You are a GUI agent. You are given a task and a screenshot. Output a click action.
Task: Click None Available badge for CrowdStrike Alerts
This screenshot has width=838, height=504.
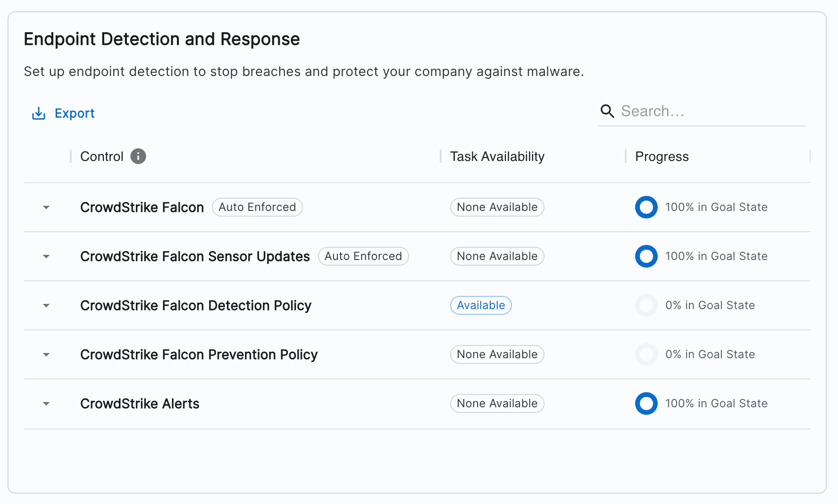pyautogui.click(x=497, y=403)
